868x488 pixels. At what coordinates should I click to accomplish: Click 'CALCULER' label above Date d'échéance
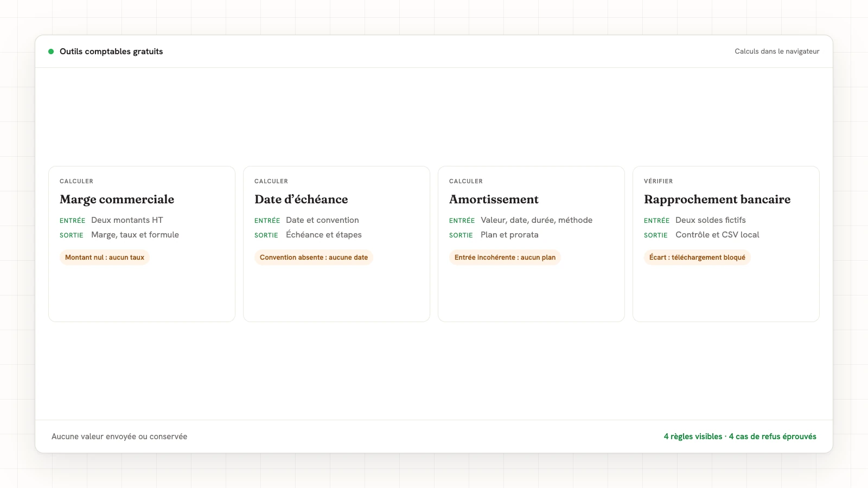point(271,181)
